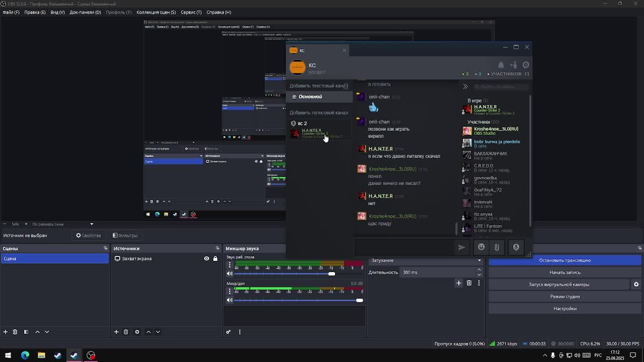Move source up in Источники list
Viewport: 644px width, 362px height.
click(148, 332)
